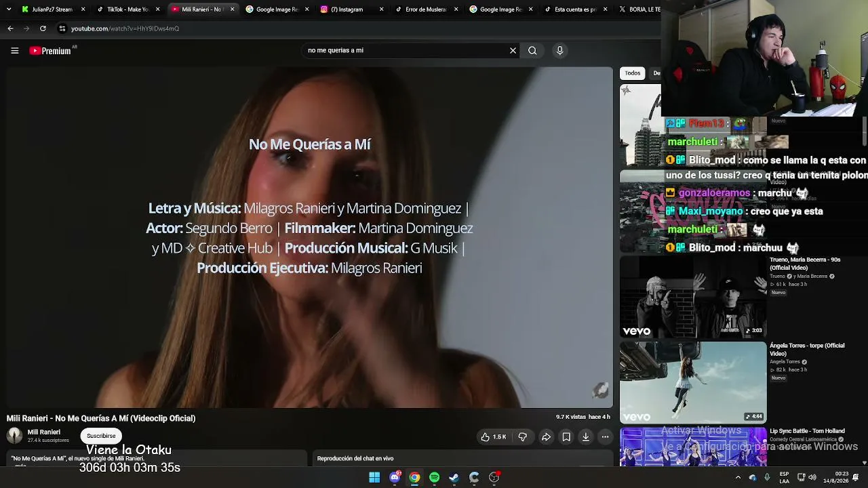Switch to the Error de Muslera TikTok tab

tap(426, 9)
